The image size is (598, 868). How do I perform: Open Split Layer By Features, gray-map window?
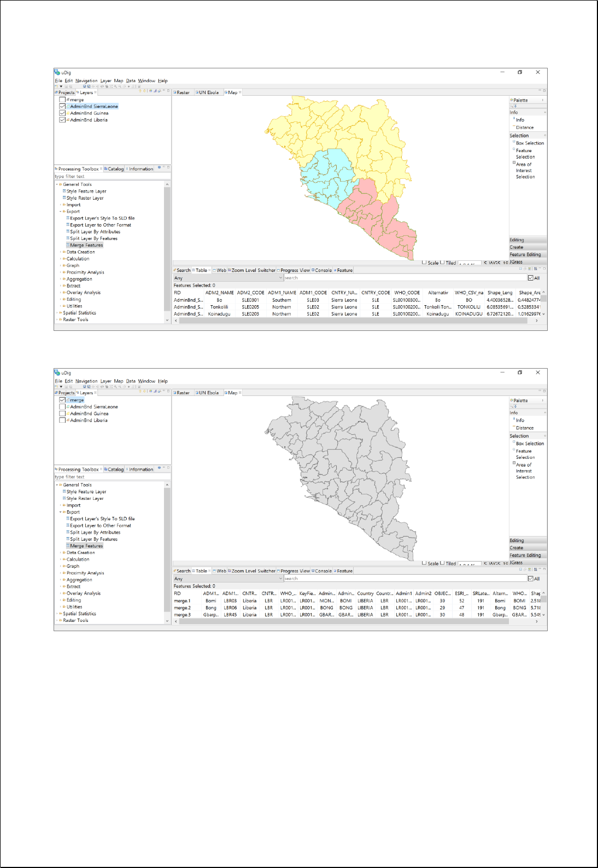[92, 539]
